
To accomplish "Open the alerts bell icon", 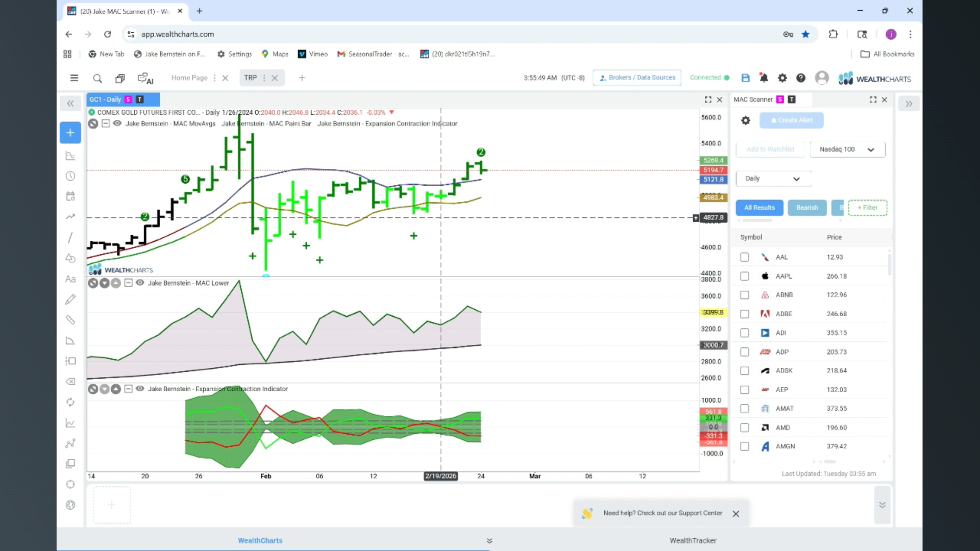I will [764, 78].
